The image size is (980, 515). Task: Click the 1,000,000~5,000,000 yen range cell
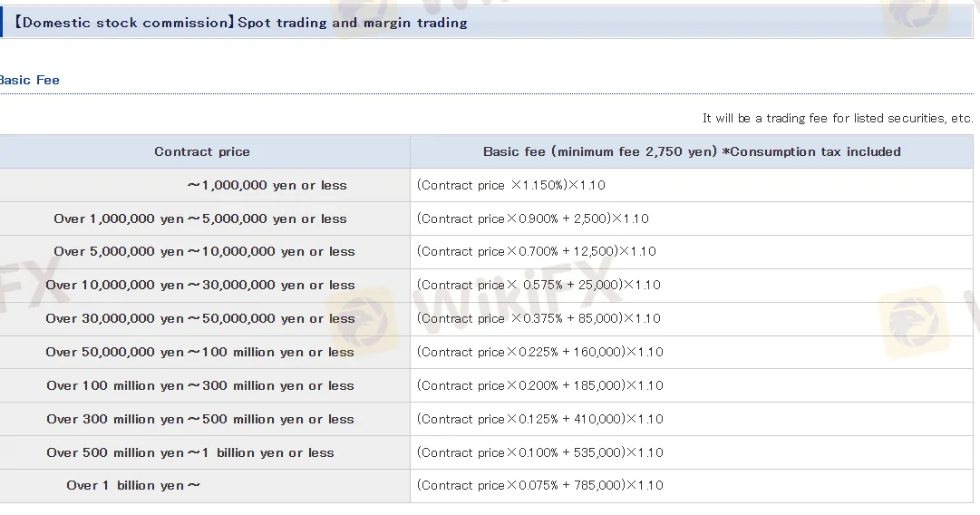tap(200, 219)
